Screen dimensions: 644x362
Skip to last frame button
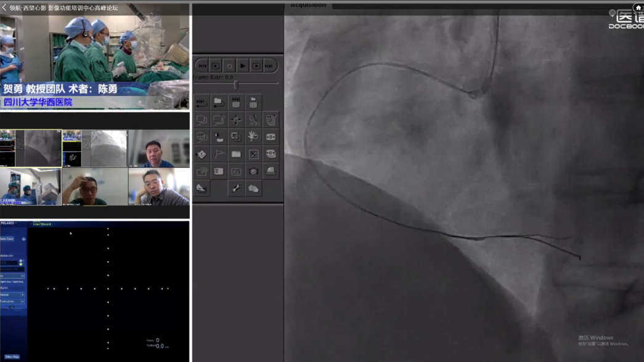click(269, 66)
